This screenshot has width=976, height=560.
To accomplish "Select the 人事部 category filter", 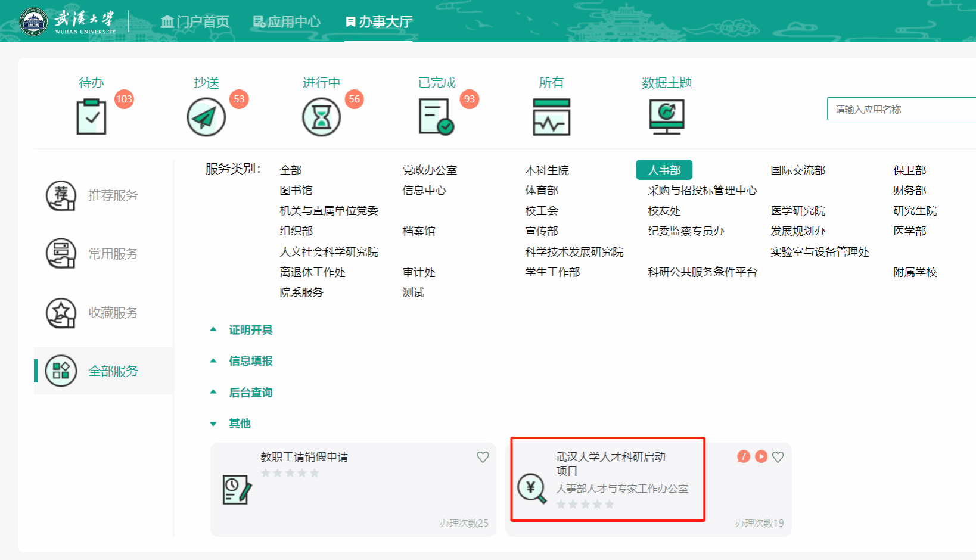I will coord(664,170).
